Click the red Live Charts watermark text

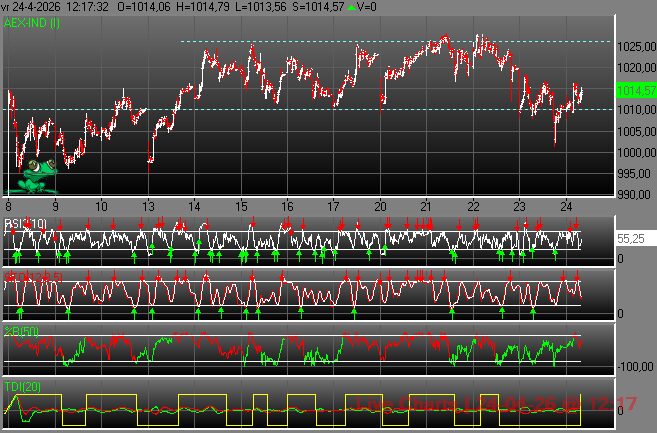click(495, 404)
